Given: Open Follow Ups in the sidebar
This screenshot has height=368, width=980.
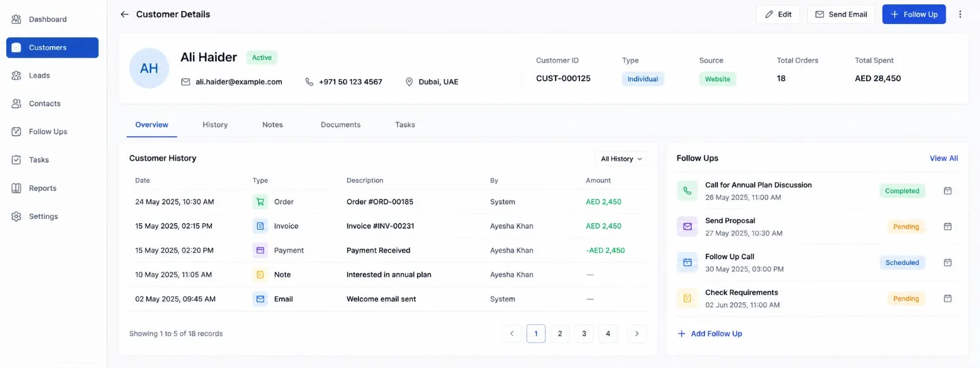Looking at the screenshot, I should pyautogui.click(x=52, y=132).
